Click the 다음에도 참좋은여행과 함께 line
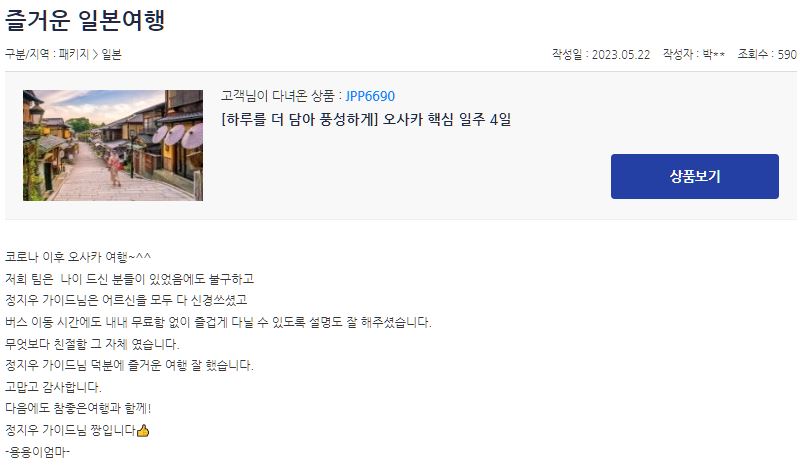 pos(78,408)
